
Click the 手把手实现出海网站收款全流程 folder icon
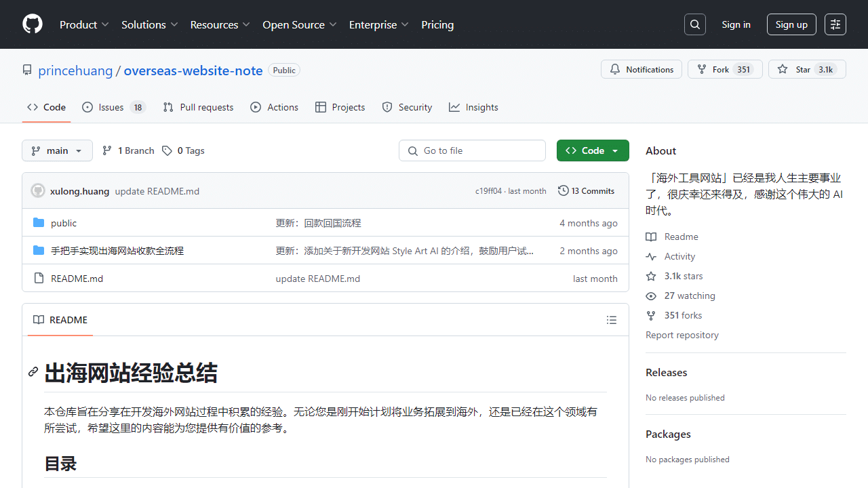[x=39, y=251]
